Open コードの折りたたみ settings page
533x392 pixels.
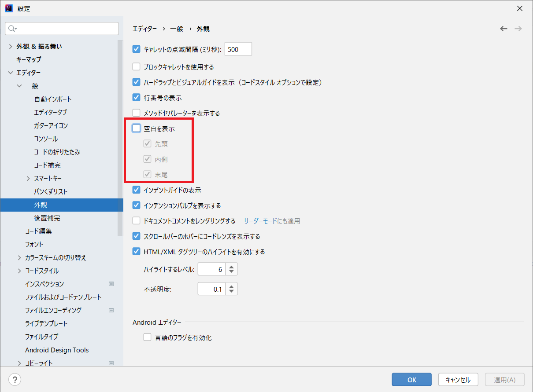point(57,152)
